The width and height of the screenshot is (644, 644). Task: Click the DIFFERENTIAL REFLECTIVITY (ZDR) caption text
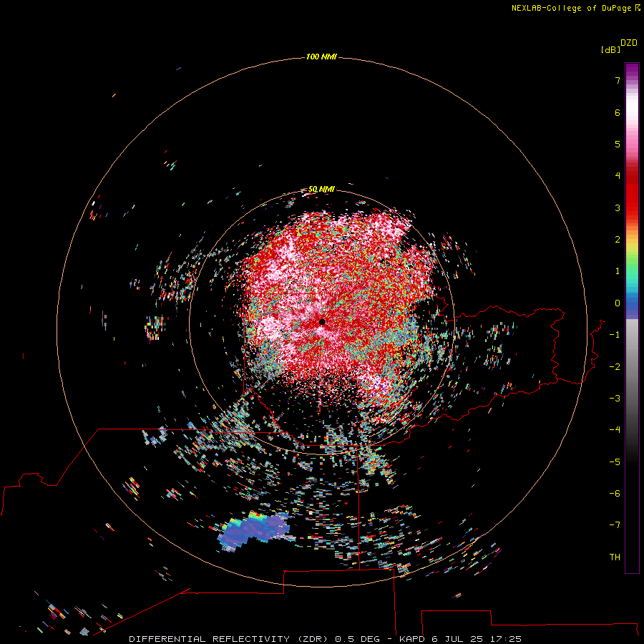(228, 639)
